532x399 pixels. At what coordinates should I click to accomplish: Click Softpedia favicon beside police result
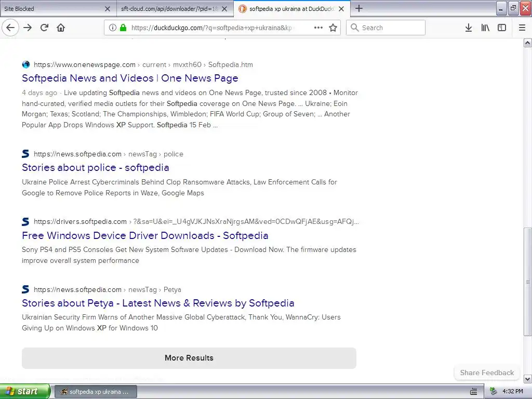(26, 154)
